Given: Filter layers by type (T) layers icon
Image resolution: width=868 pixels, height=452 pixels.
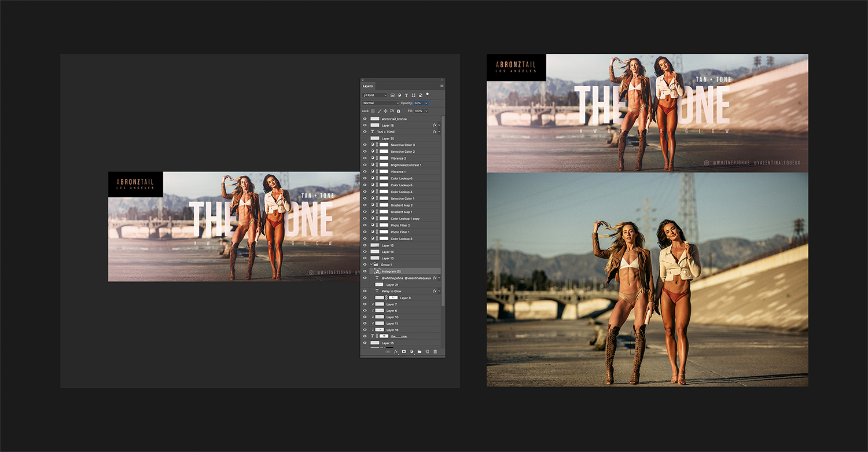Looking at the screenshot, I should pos(406,95).
